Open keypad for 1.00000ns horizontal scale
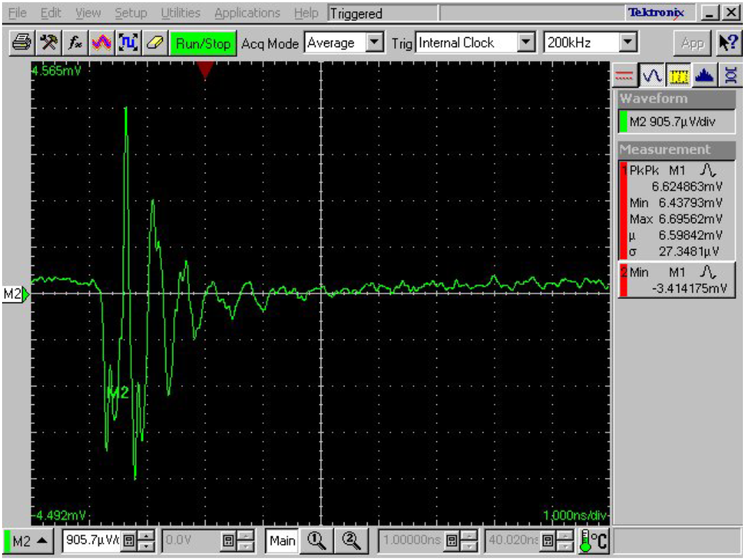745x560 pixels. coord(452,540)
